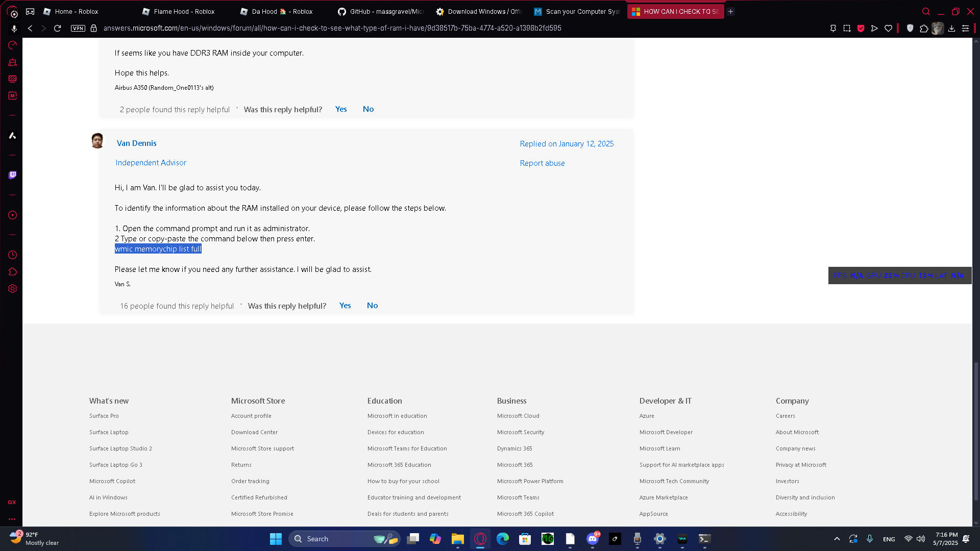Click Report abuse link
This screenshot has width=980, height=551.
[x=542, y=163]
